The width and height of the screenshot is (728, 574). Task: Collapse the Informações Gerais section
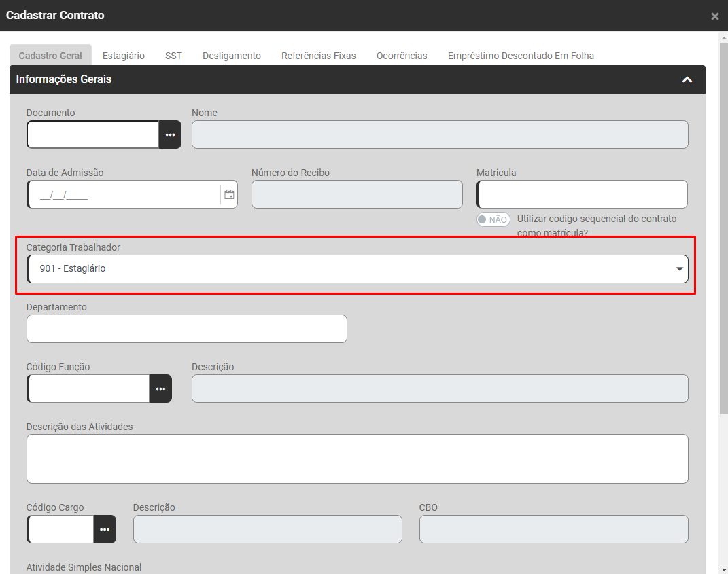687,79
